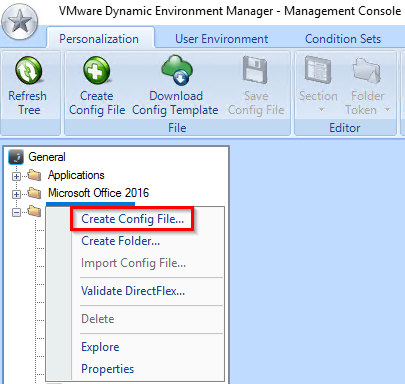
Task: Click the Section editor icon
Action: (318, 70)
